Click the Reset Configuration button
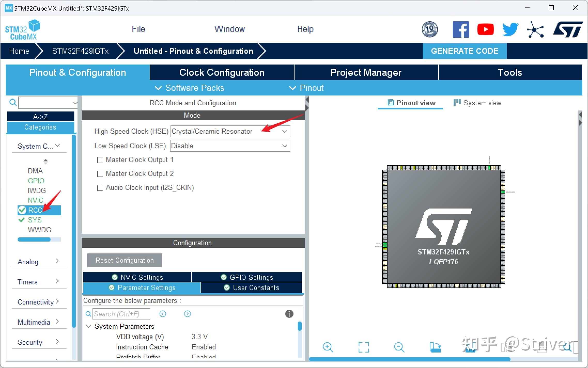 tap(123, 260)
